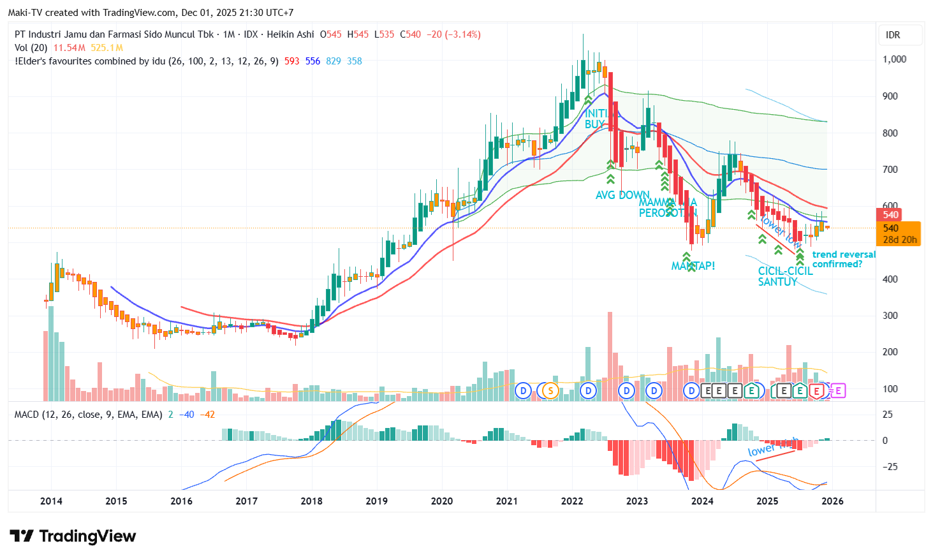Click the 2023 label on the time axis
The image size is (933, 560).
tap(637, 501)
